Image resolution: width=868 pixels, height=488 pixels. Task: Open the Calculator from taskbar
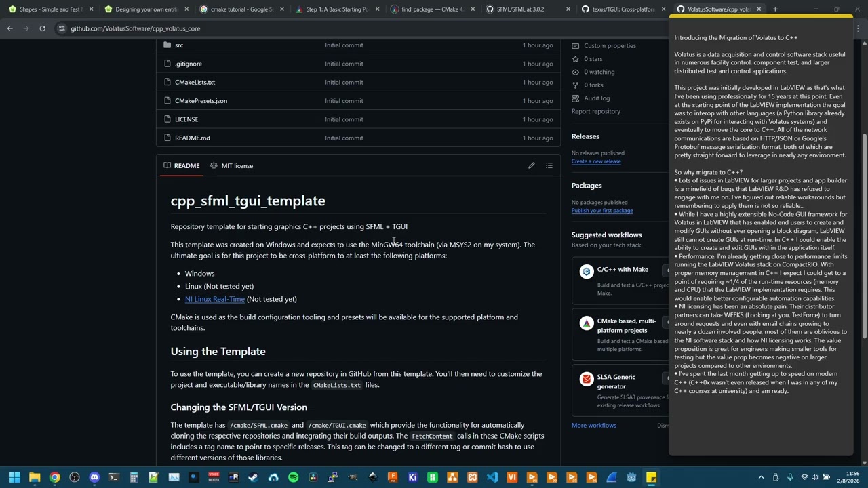tap(134, 477)
